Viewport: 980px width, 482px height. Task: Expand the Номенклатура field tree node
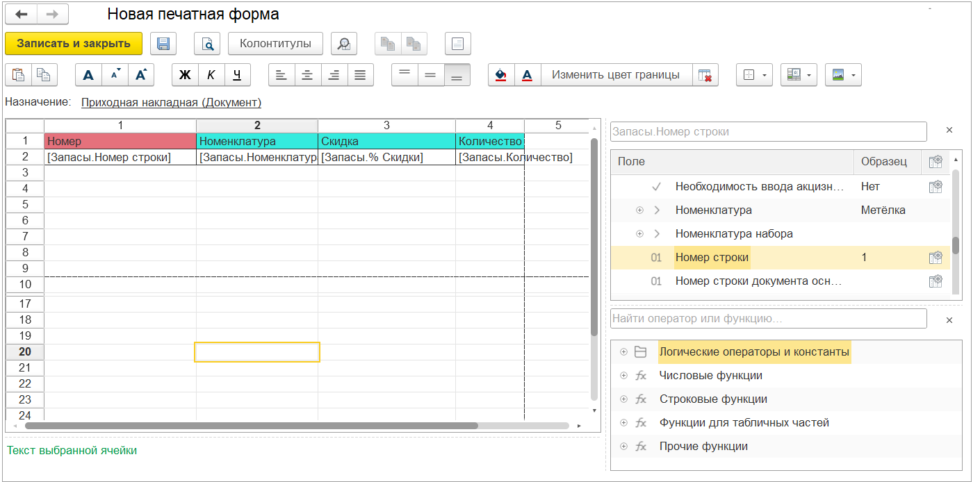pos(639,210)
